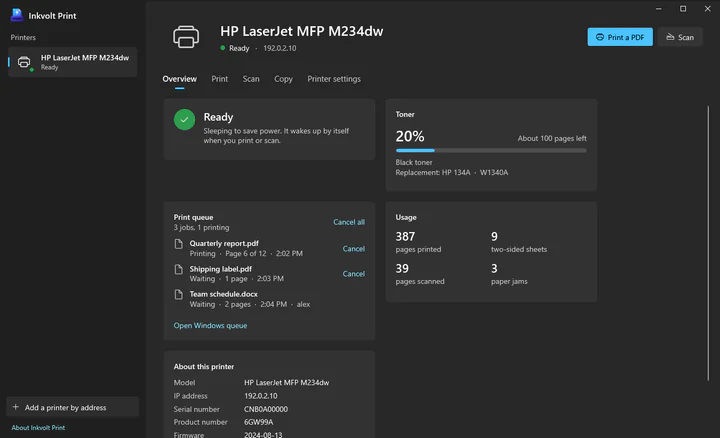Cancel the Quarterly report.pdf job

pyautogui.click(x=354, y=249)
